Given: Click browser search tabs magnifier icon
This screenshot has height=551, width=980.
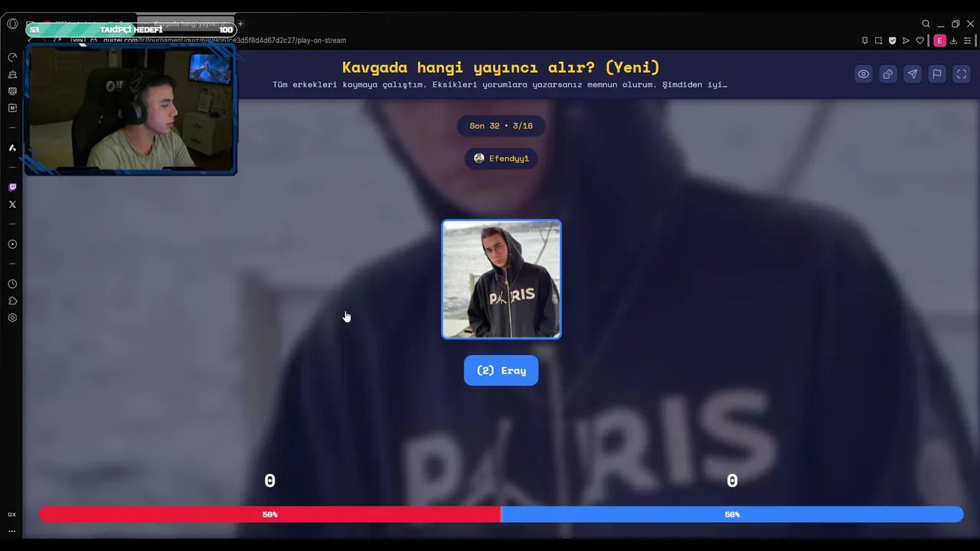Looking at the screenshot, I should tap(926, 24).
